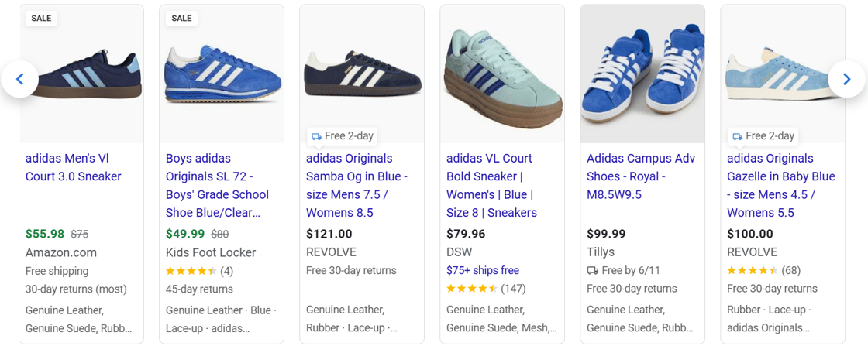Screen dimensions: 868x346
Task: View the royal blue Campus Adv shoes image
Action: point(642,74)
